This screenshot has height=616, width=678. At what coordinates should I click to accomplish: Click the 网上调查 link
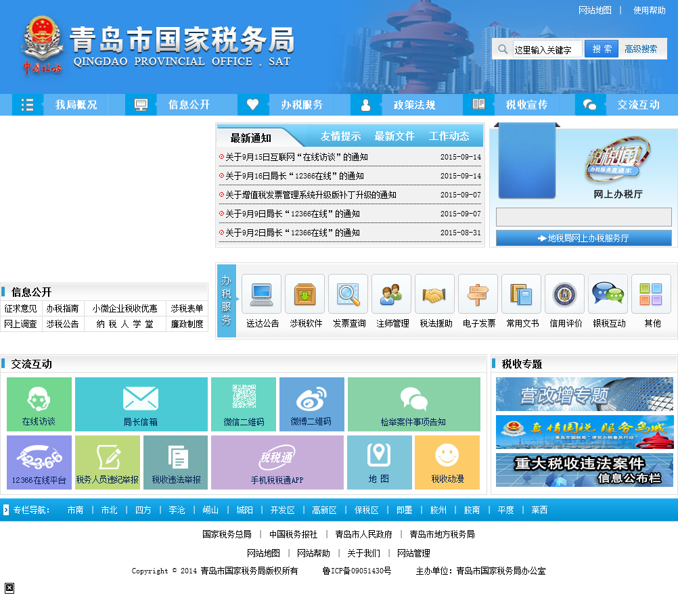click(20, 324)
